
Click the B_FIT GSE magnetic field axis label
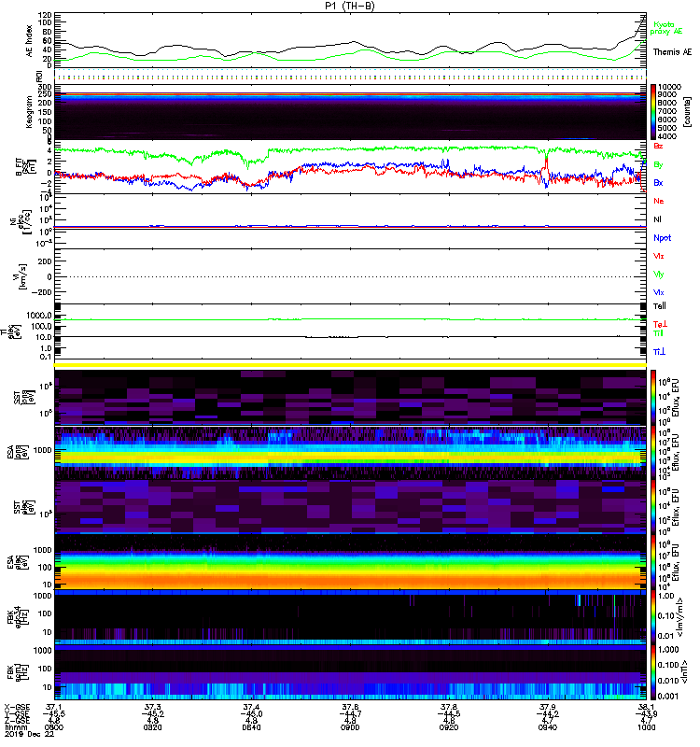(25, 167)
